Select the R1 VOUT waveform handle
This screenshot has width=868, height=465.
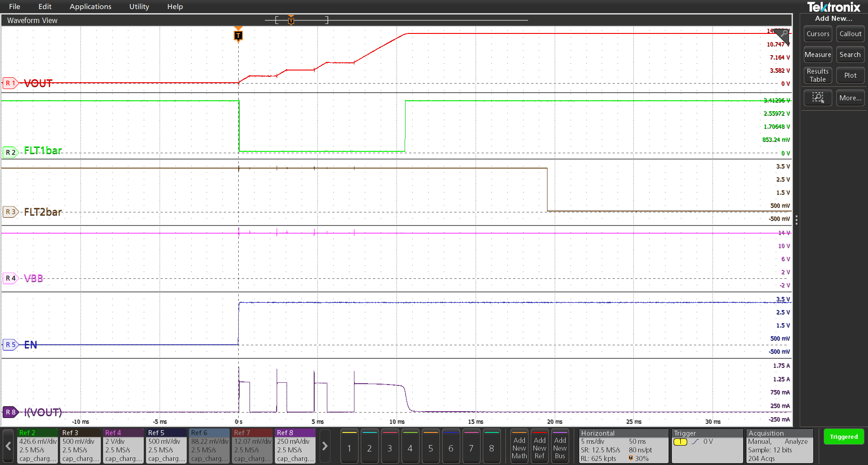(x=9, y=83)
